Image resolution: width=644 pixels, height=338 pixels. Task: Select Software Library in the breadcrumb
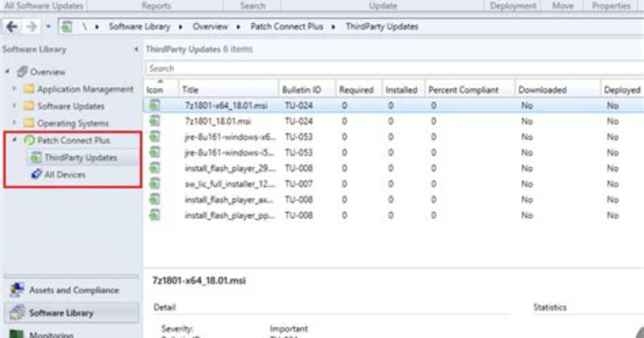139,27
